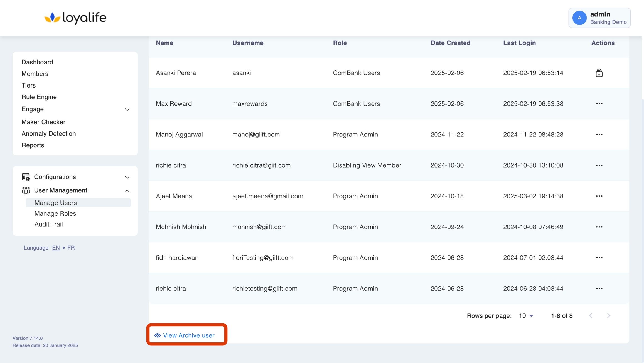Click the eye icon beside View Archive user
Viewport: 644px width, 363px height.
click(x=158, y=335)
